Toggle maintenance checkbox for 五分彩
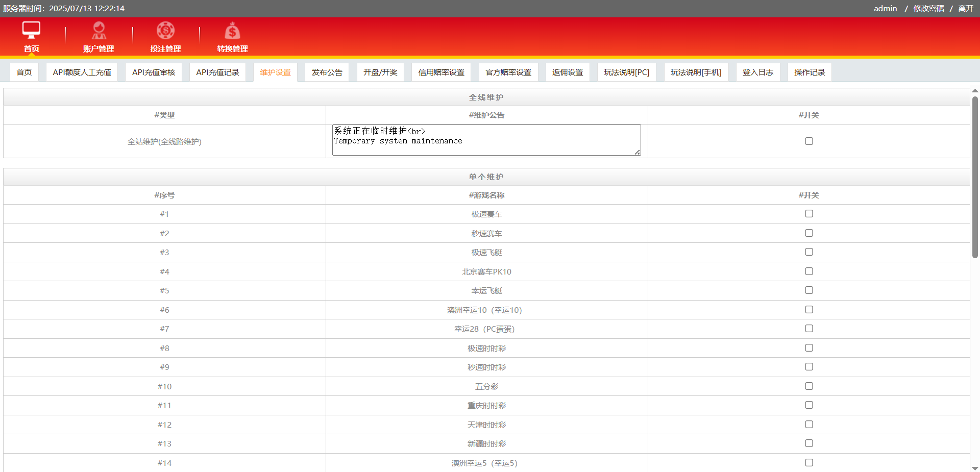The image size is (980, 472). coord(809,386)
